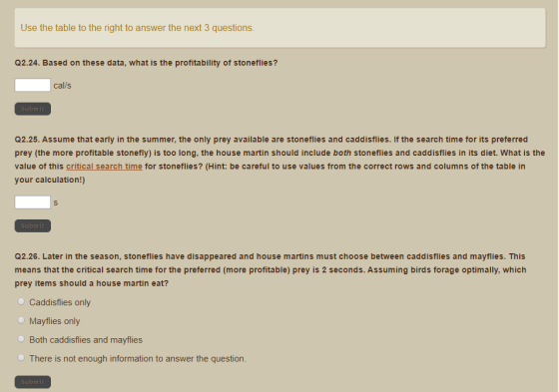Focus the critical search time answer box
This screenshot has height=392, width=559.
coord(32,202)
